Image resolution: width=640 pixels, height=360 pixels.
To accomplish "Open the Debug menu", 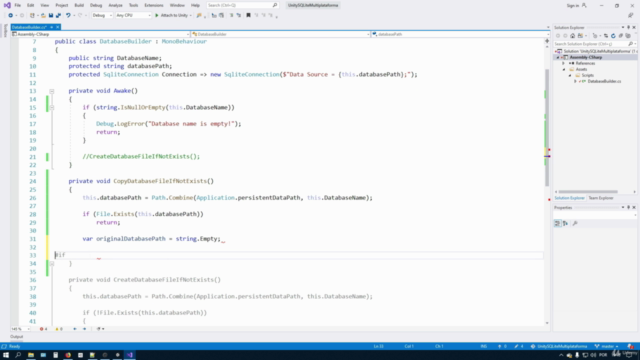I will [96, 5].
